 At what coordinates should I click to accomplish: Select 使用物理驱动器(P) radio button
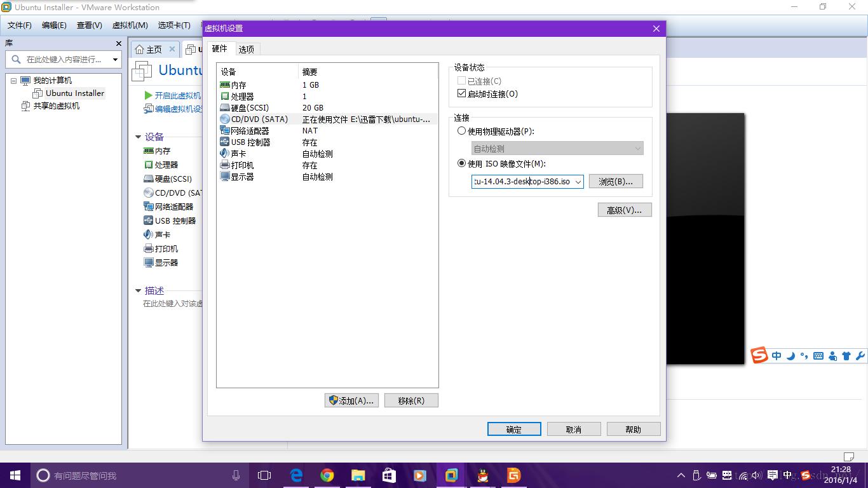pyautogui.click(x=462, y=131)
